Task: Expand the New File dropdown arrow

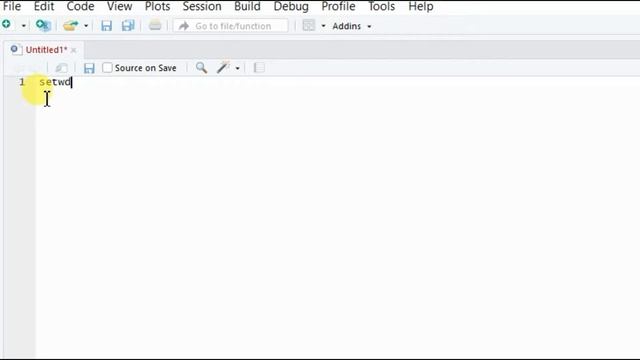Action: coord(24,26)
